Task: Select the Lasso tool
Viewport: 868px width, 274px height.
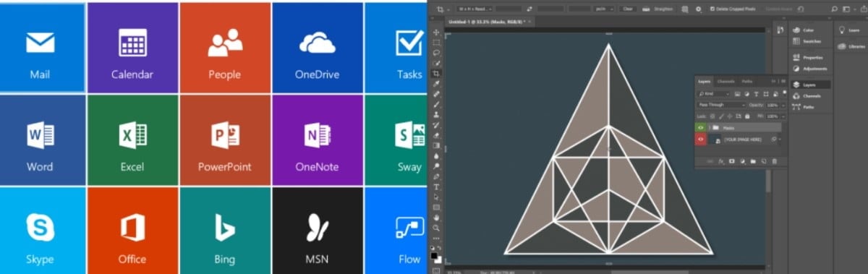Action: coord(436,53)
